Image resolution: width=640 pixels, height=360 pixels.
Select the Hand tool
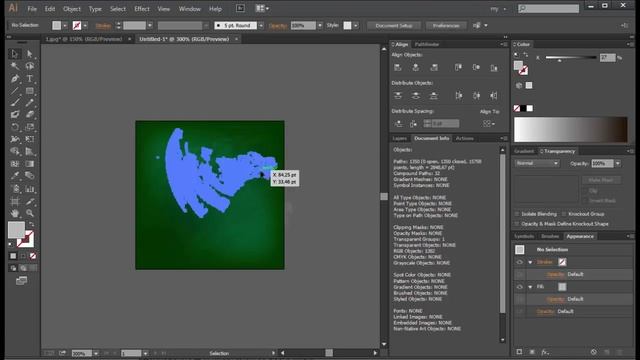[15, 213]
